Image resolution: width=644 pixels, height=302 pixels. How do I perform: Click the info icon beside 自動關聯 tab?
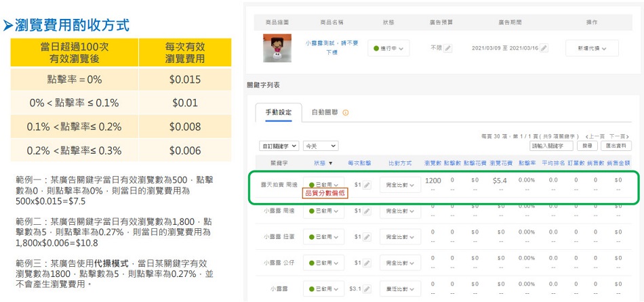346,112
